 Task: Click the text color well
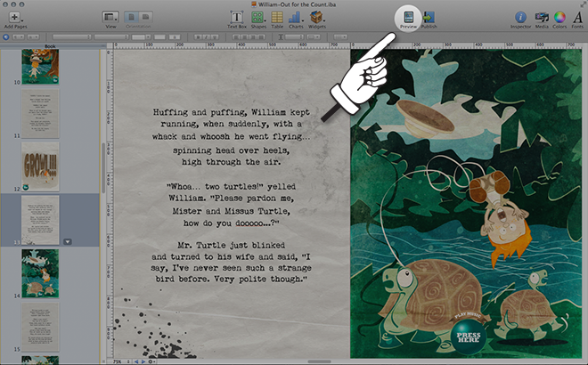[159, 36]
